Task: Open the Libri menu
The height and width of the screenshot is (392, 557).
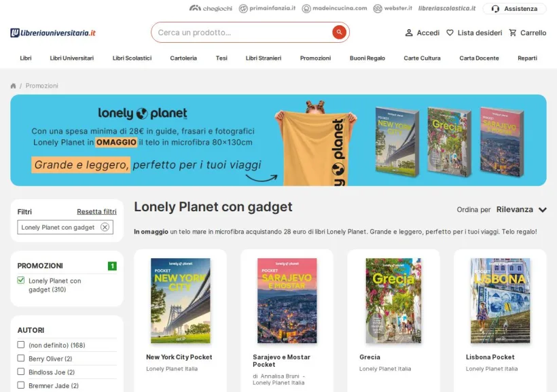Action: pos(26,58)
